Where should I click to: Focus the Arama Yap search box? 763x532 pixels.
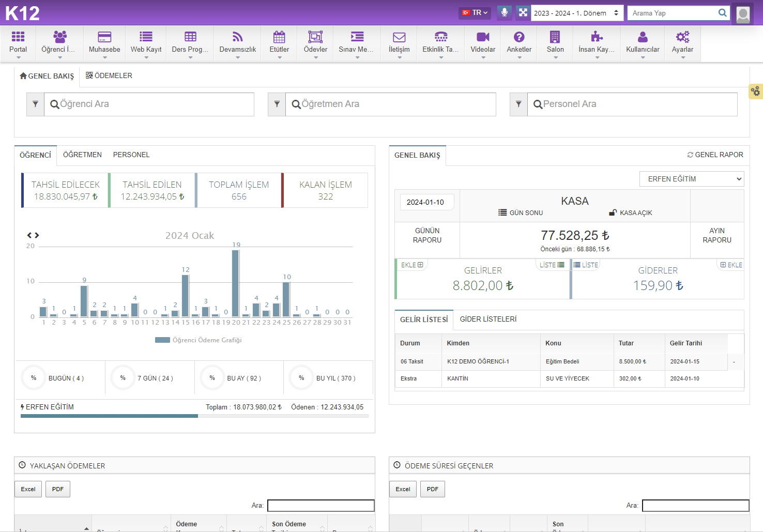click(x=672, y=13)
